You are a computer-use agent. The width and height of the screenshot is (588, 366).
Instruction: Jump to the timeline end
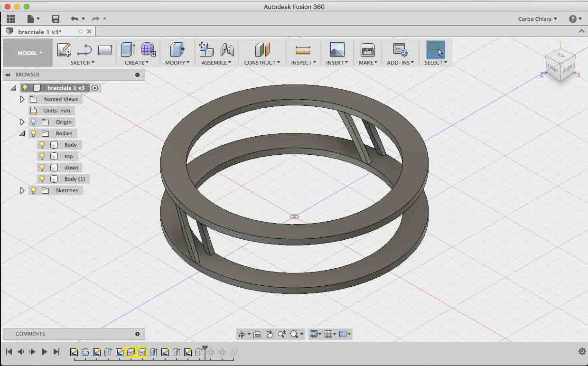click(x=56, y=352)
